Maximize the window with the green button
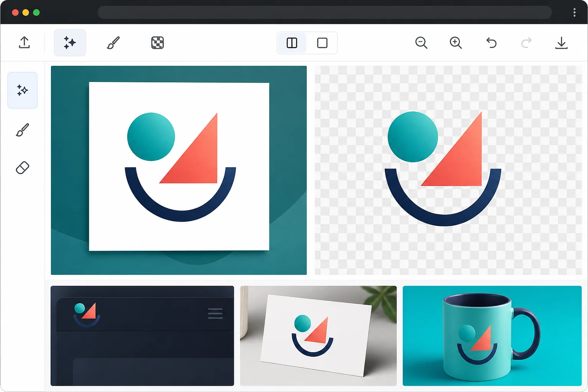 36,13
